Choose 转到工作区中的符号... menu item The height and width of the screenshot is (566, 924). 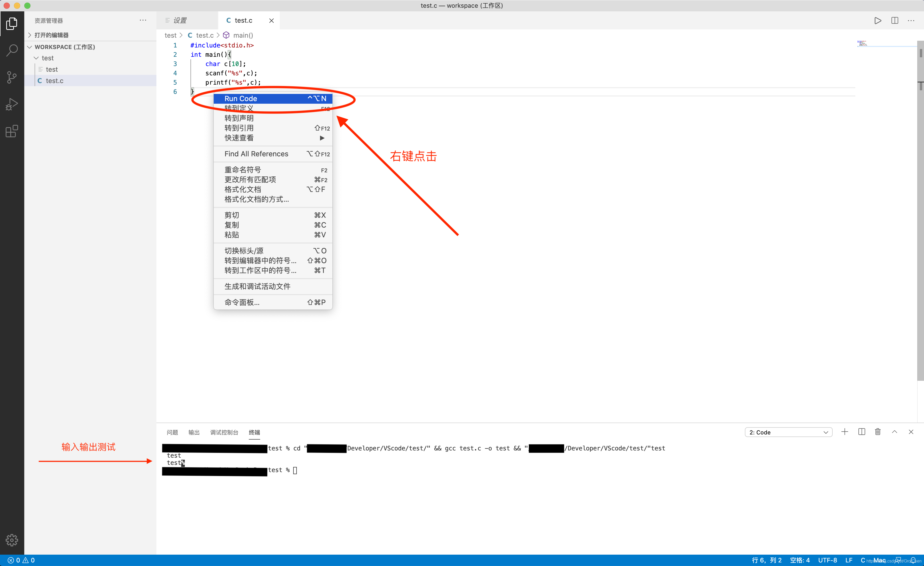[273, 270]
